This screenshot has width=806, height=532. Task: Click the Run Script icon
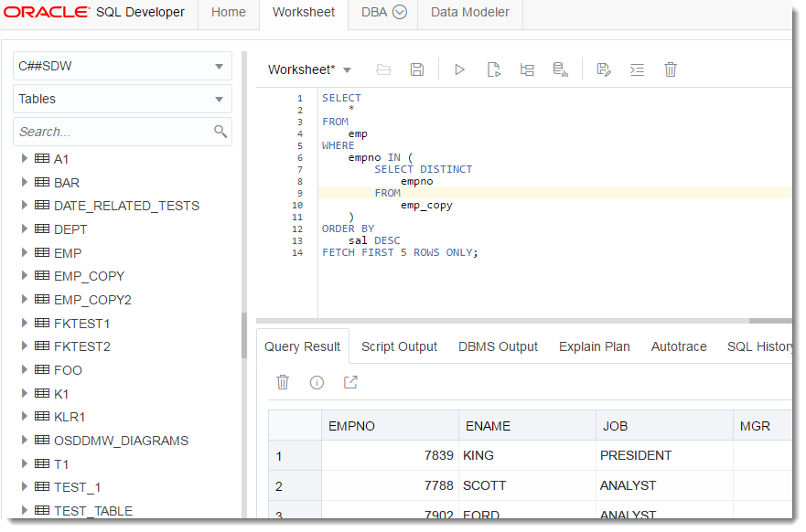493,69
